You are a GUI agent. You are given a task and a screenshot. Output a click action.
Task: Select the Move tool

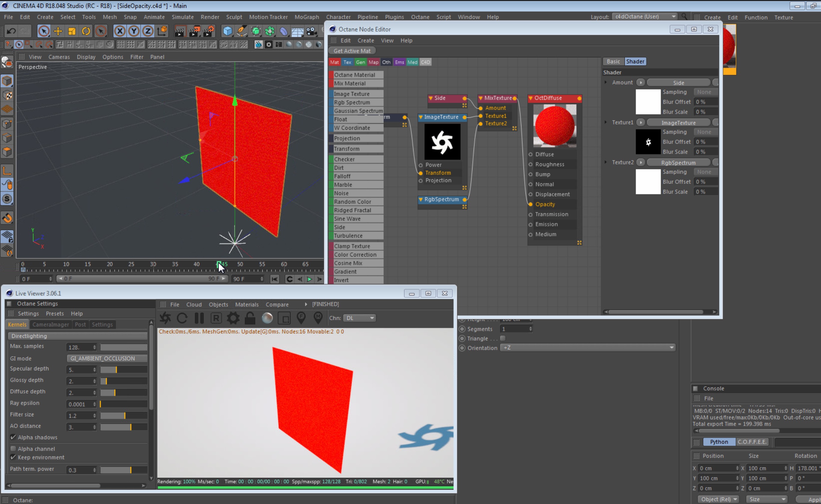tap(58, 31)
